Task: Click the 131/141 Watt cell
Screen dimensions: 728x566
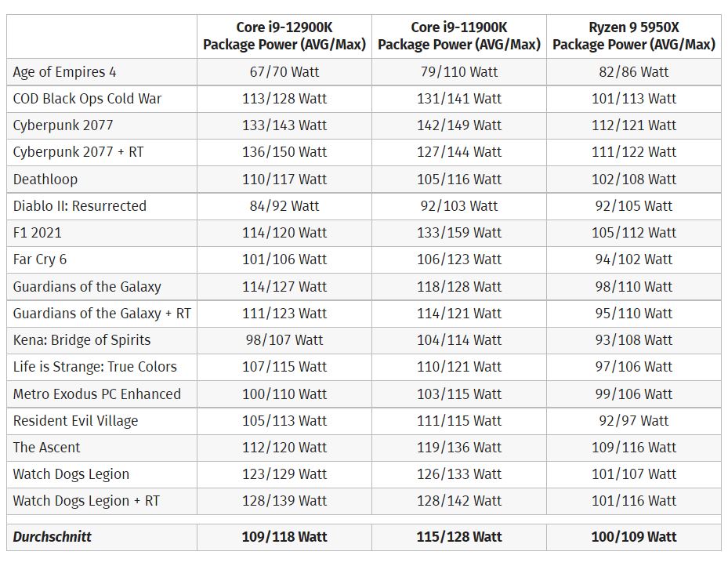Action: 459,99
